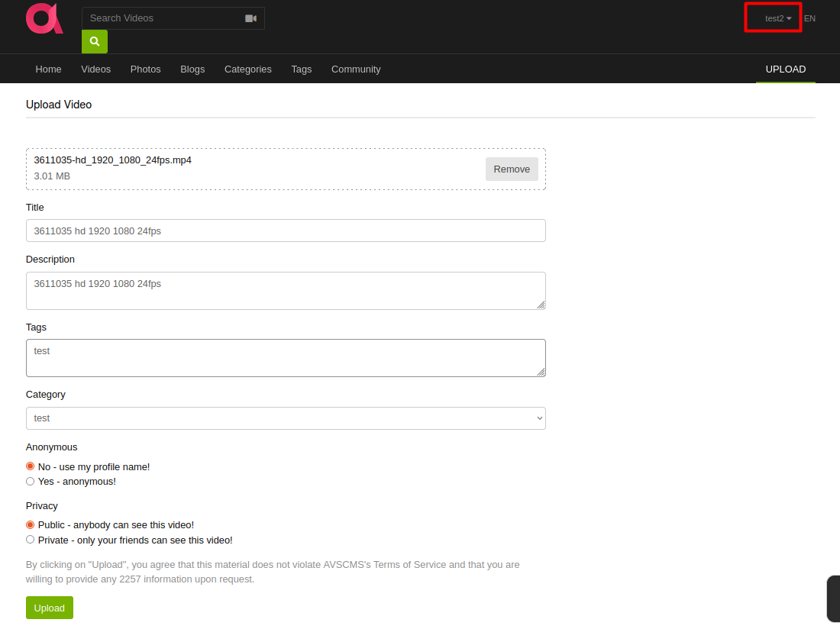Click inside the Title input field
This screenshot has height=629, width=840.
(x=286, y=231)
